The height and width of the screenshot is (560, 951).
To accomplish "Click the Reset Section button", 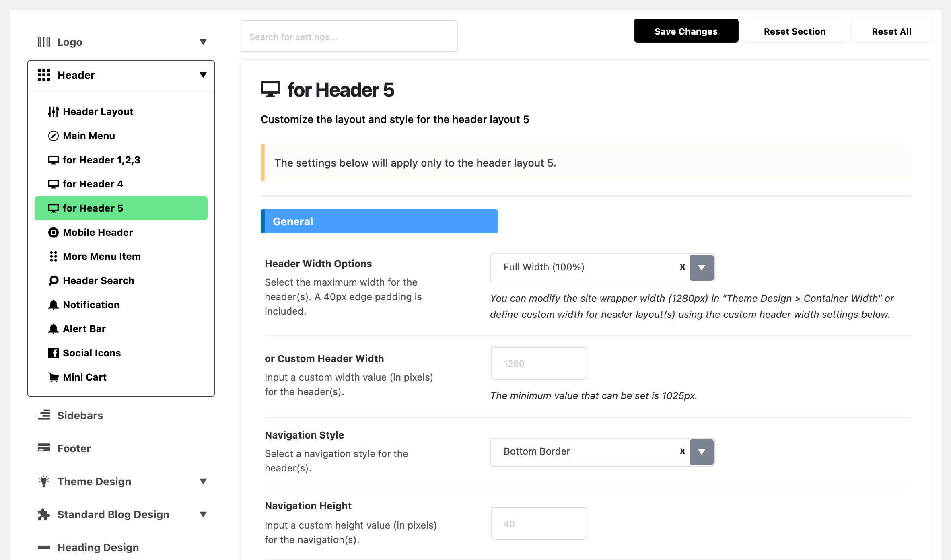I will [x=795, y=31].
